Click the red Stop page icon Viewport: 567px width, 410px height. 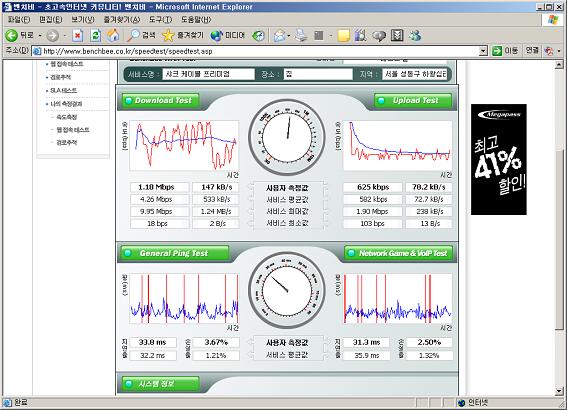click(x=77, y=35)
